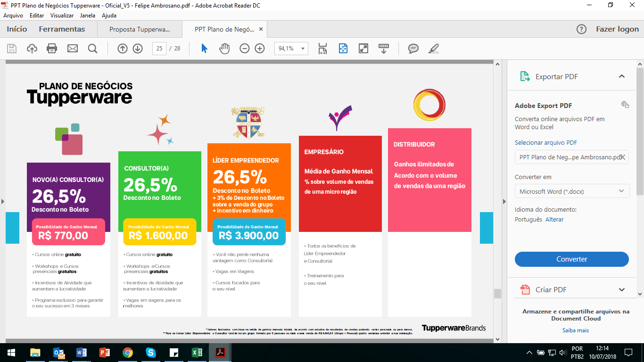Switch to the Ferramentas tab
This screenshot has height=362, width=644.
pos(62,29)
